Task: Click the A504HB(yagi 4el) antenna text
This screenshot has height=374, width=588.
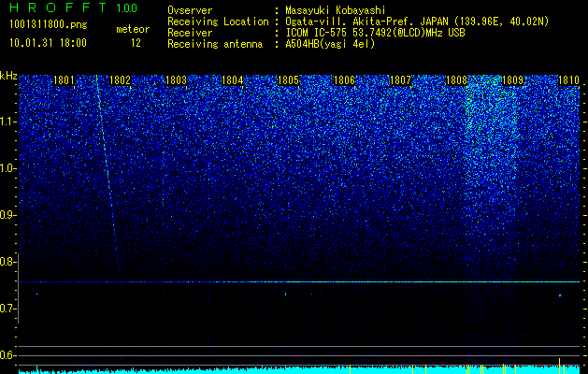Action: (330, 44)
